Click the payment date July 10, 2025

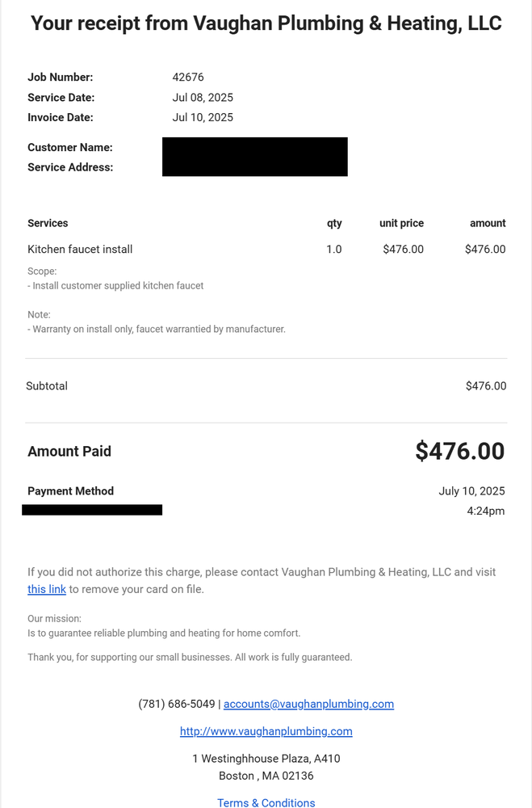(x=471, y=491)
